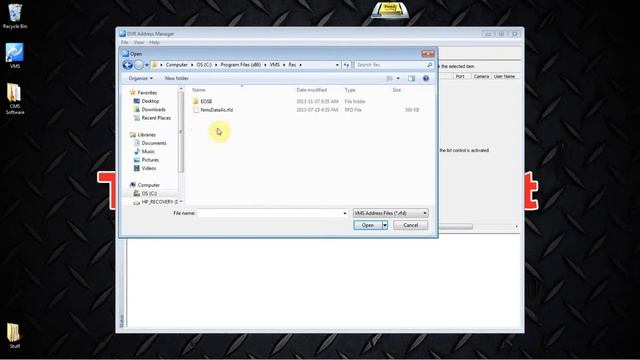
Task: Click the File name input field
Action: [x=270, y=213]
